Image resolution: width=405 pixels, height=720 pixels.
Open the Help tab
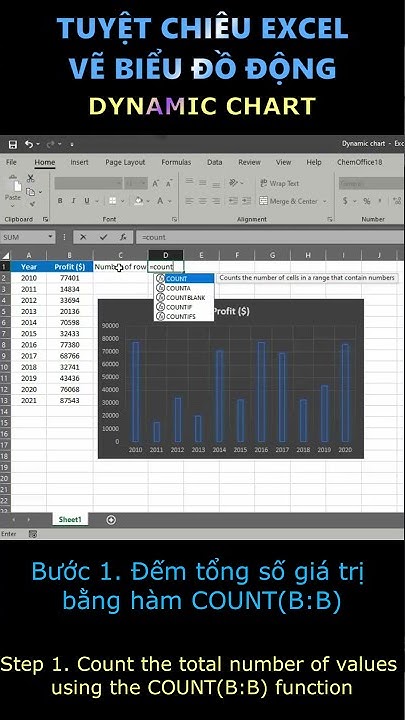314,162
